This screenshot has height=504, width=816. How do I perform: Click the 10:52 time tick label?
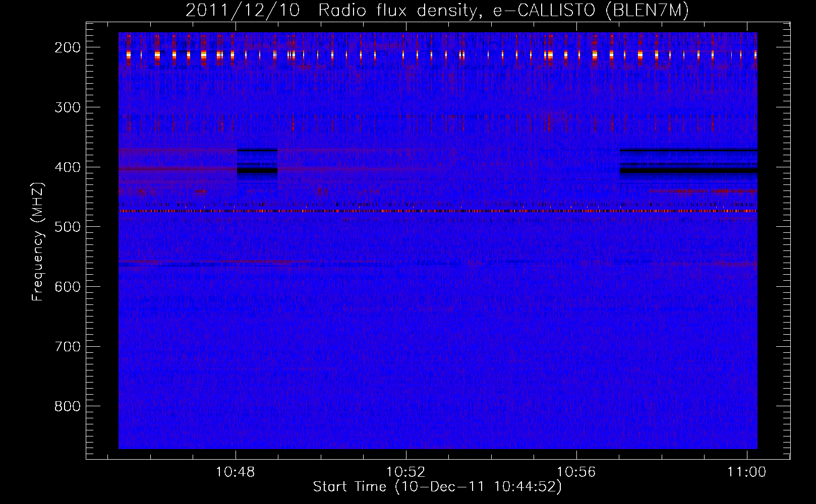[406, 472]
